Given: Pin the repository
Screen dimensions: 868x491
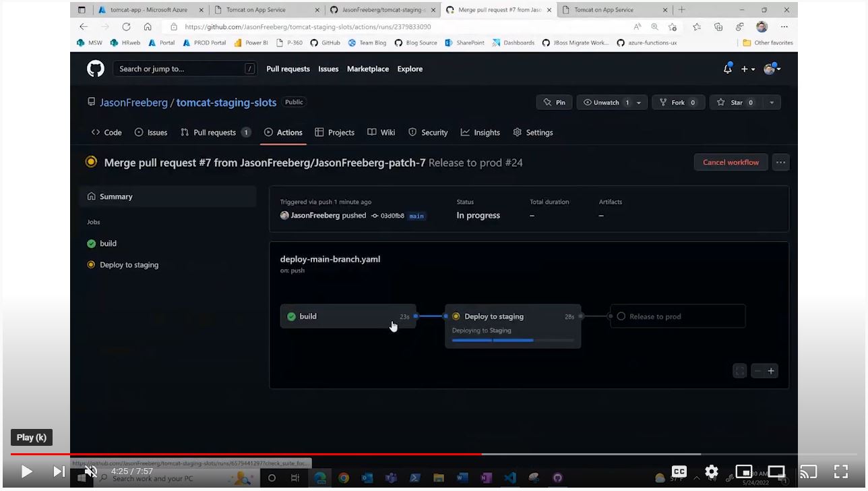Looking at the screenshot, I should click(x=554, y=103).
